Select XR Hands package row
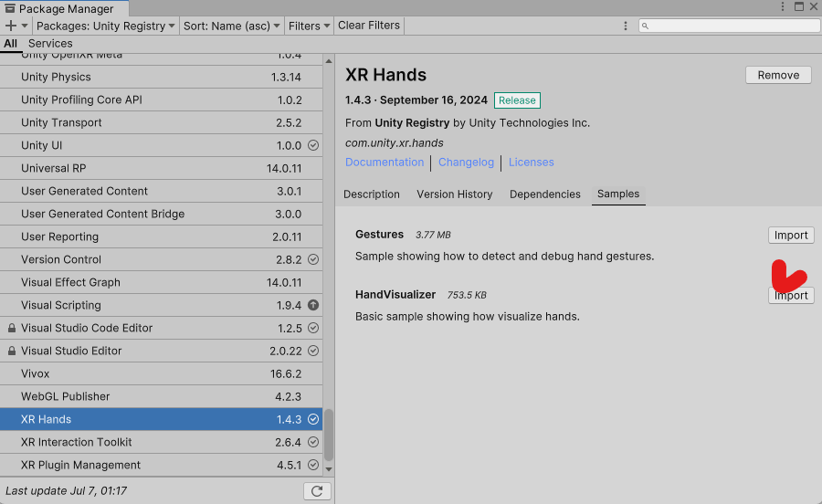This screenshot has width=822, height=504. (161, 419)
